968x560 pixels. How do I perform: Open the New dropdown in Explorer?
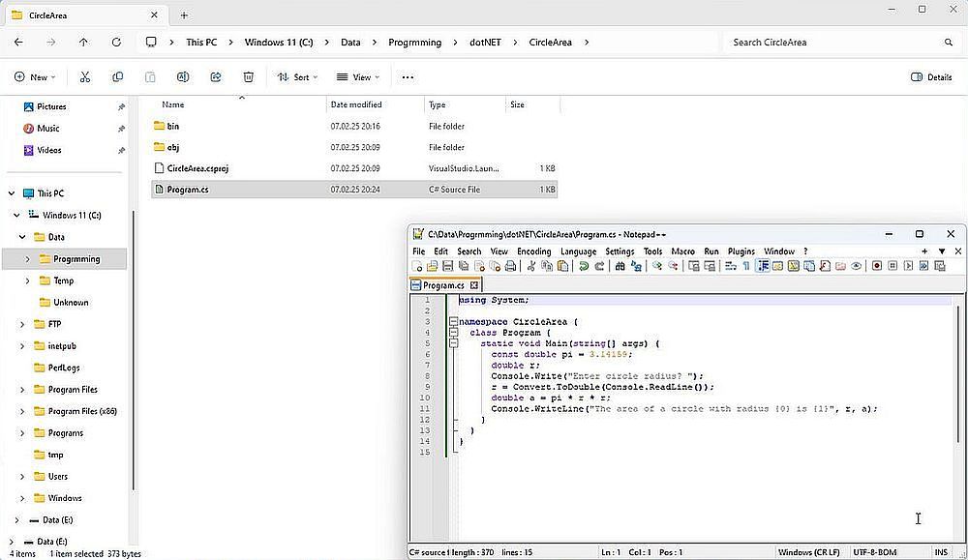click(35, 77)
